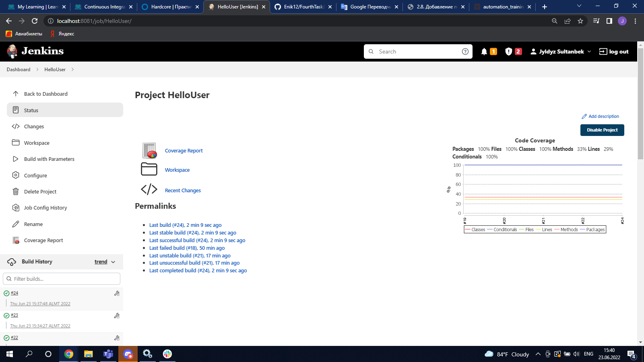The width and height of the screenshot is (644, 362).
Task: Open Microsoft Teams from the taskbar
Action: tap(108, 354)
